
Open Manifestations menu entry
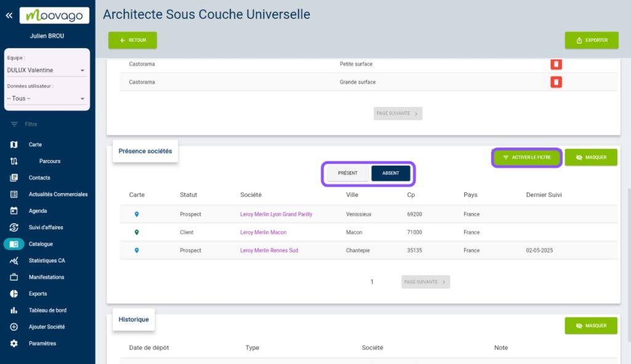46,277
